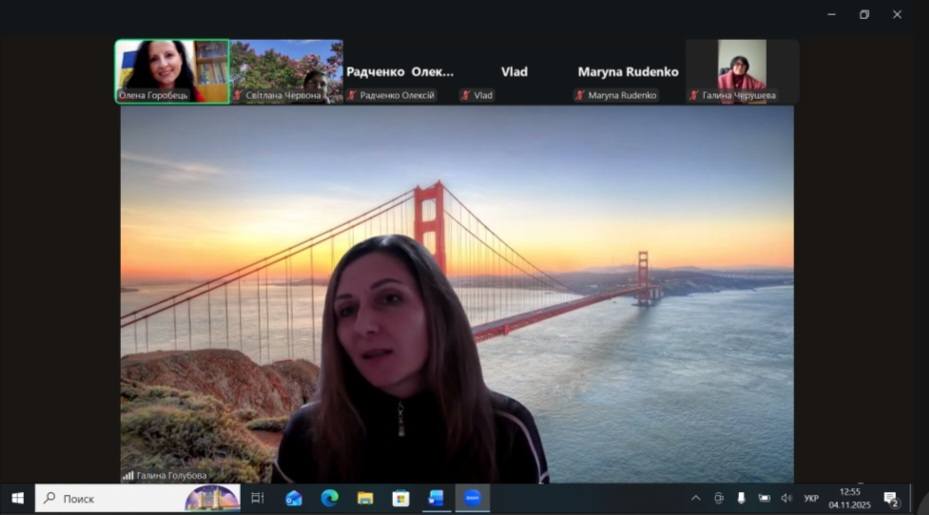
Task: Click muted microphone icon beside Vlad
Action: click(x=465, y=96)
